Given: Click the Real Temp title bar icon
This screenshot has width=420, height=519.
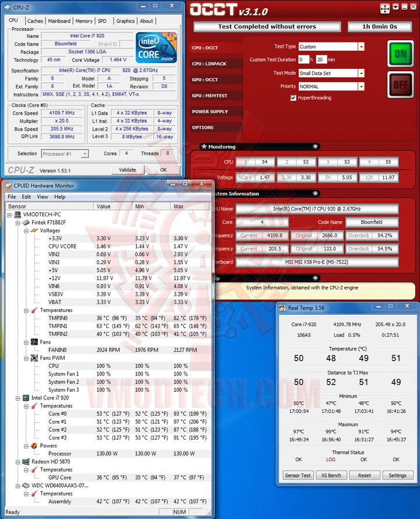Looking at the screenshot, I should coord(282,308).
